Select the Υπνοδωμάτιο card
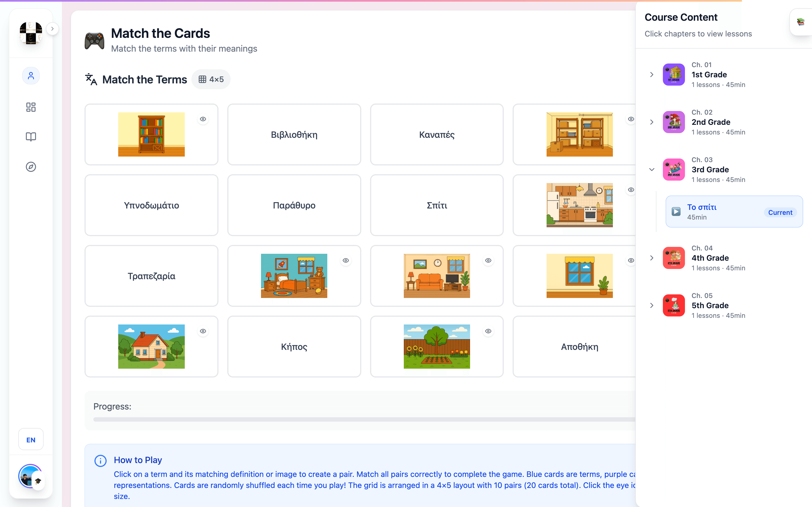 [151, 205]
